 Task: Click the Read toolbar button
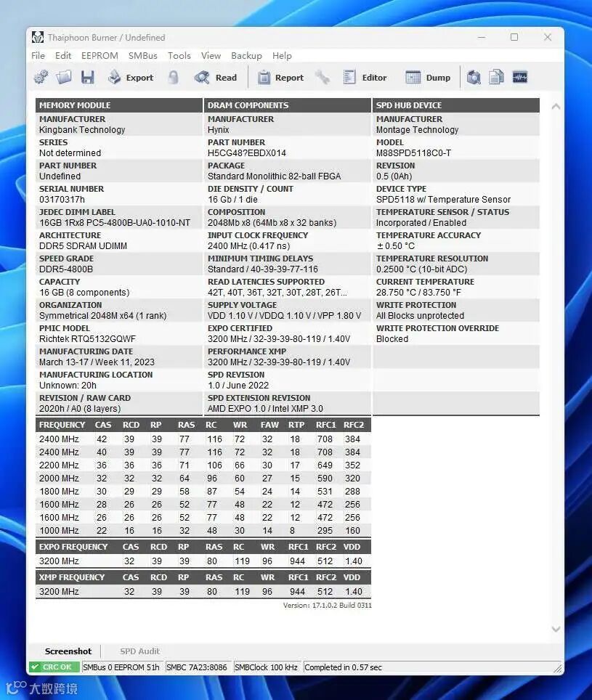(216, 77)
